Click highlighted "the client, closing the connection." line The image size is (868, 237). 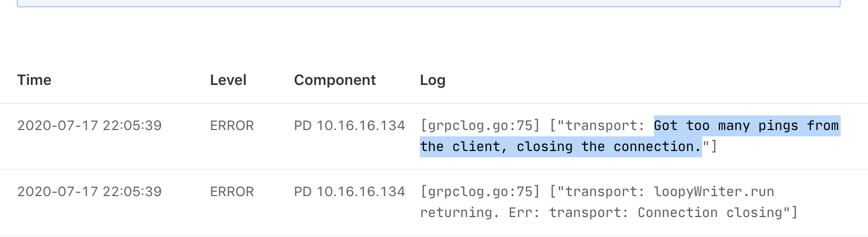[560, 147]
